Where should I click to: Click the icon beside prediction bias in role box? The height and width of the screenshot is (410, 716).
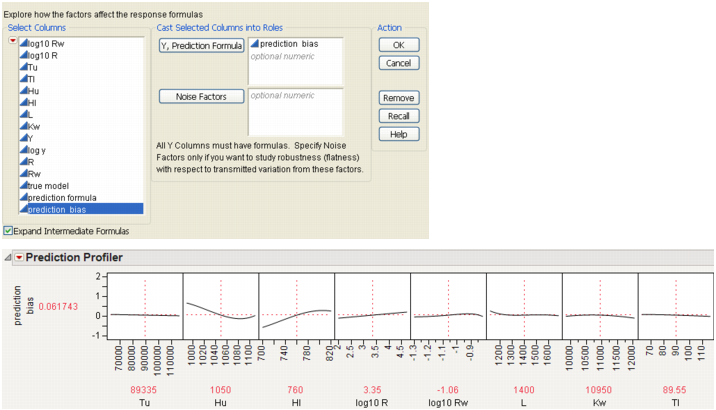(x=254, y=45)
